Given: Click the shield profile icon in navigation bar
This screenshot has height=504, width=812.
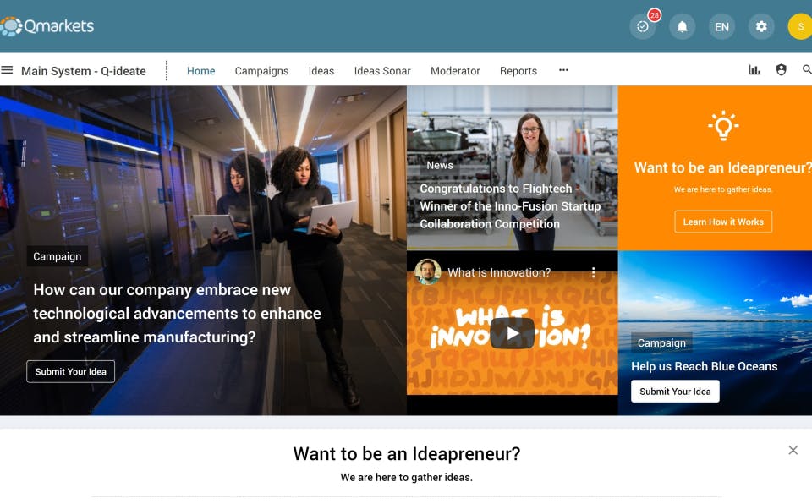Looking at the screenshot, I should coord(782,70).
